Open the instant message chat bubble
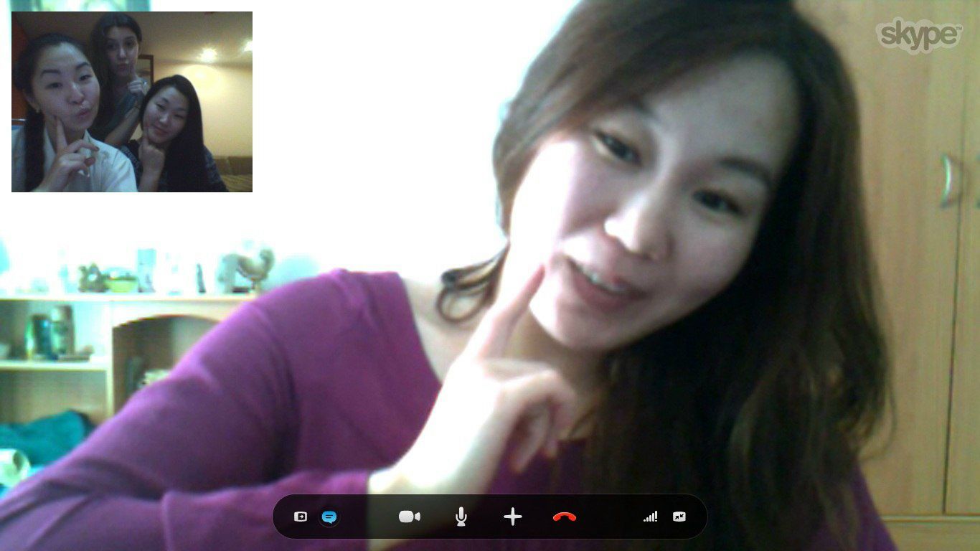The width and height of the screenshot is (980, 551). click(329, 517)
